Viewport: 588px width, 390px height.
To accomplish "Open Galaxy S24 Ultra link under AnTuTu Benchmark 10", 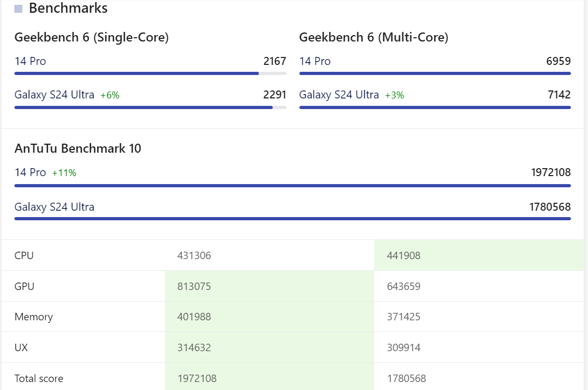I will [x=54, y=207].
